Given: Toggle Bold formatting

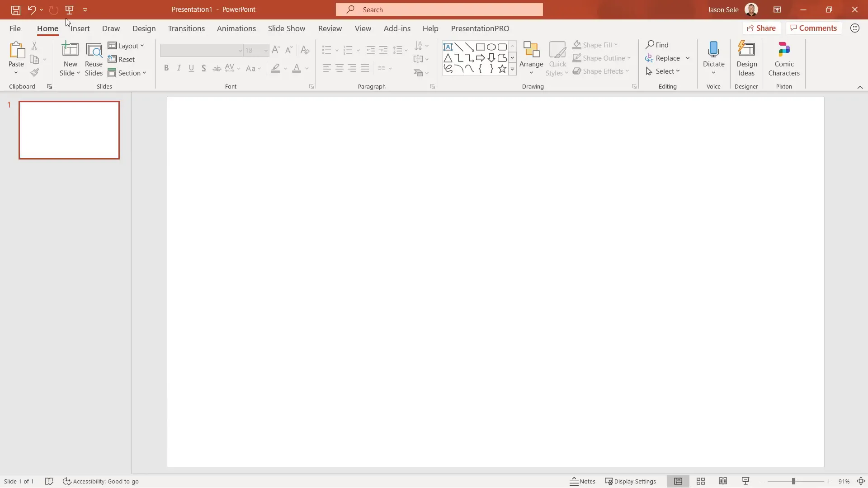Looking at the screenshot, I should coord(166,68).
